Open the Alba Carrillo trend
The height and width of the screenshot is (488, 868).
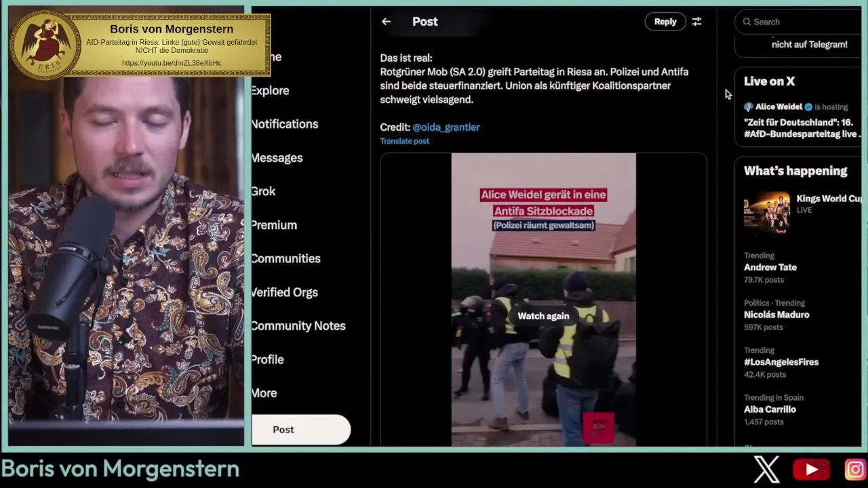[770, 409]
